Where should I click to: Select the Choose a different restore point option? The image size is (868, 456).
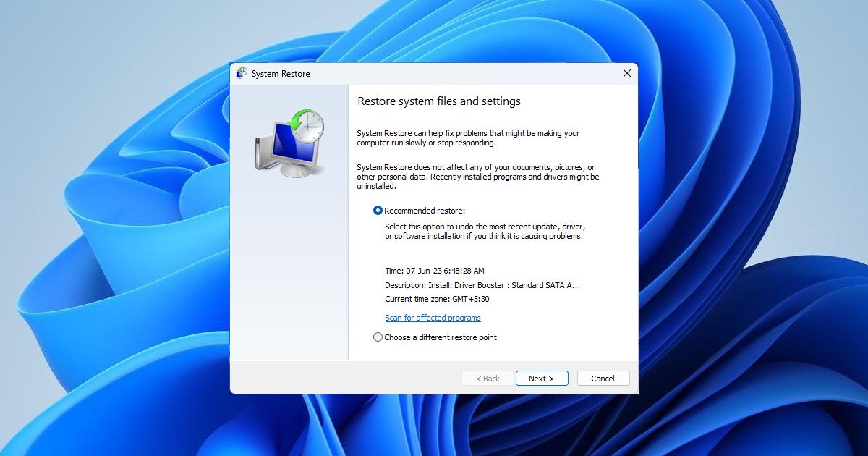coord(378,337)
